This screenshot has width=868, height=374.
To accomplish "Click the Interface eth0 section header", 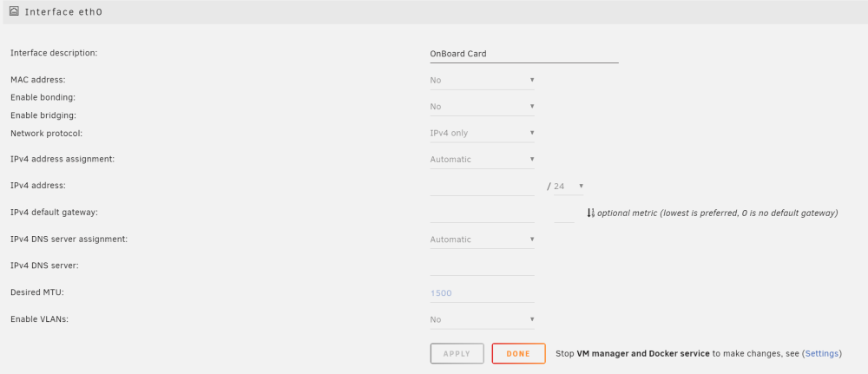I will coord(434,11).
